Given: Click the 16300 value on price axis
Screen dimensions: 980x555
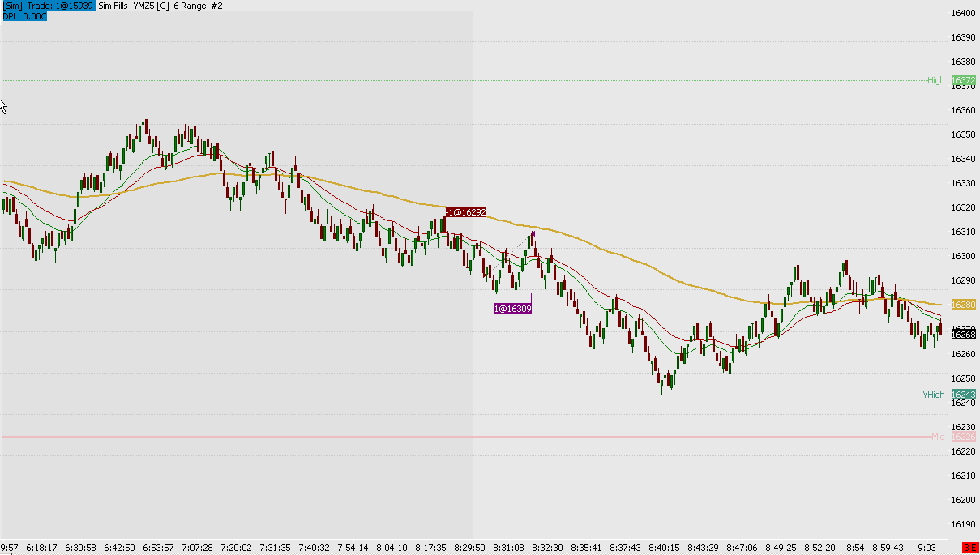Looking at the screenshot, I should point(963,256).
